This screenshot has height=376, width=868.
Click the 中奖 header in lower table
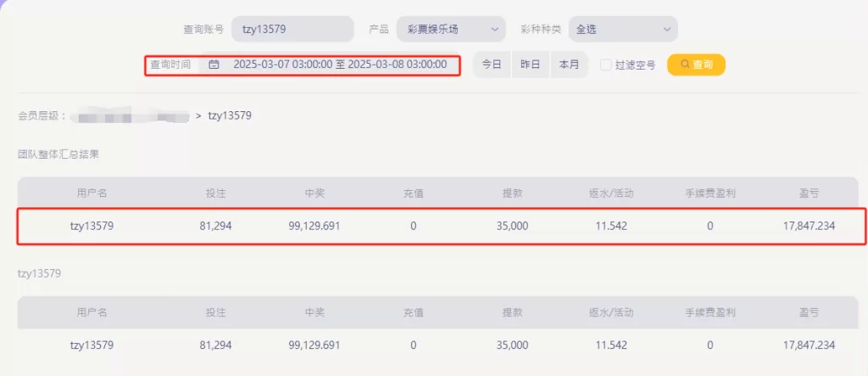click(x=314, y=312)
